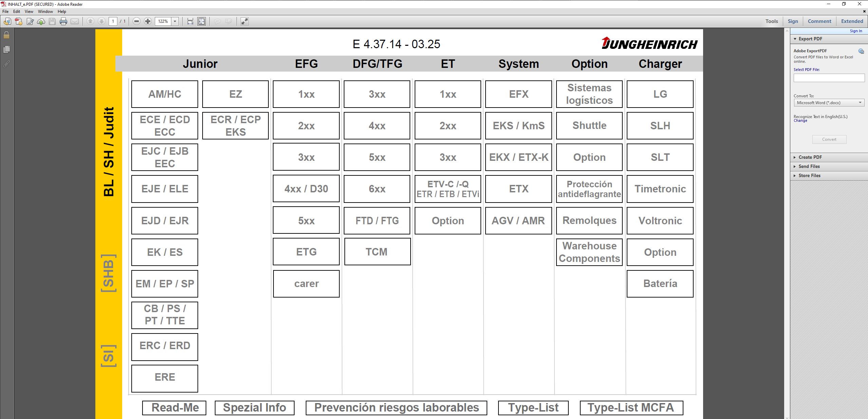Open the Sign and edit document icon
The image size is (868, 419).
[x=30, y=21]
